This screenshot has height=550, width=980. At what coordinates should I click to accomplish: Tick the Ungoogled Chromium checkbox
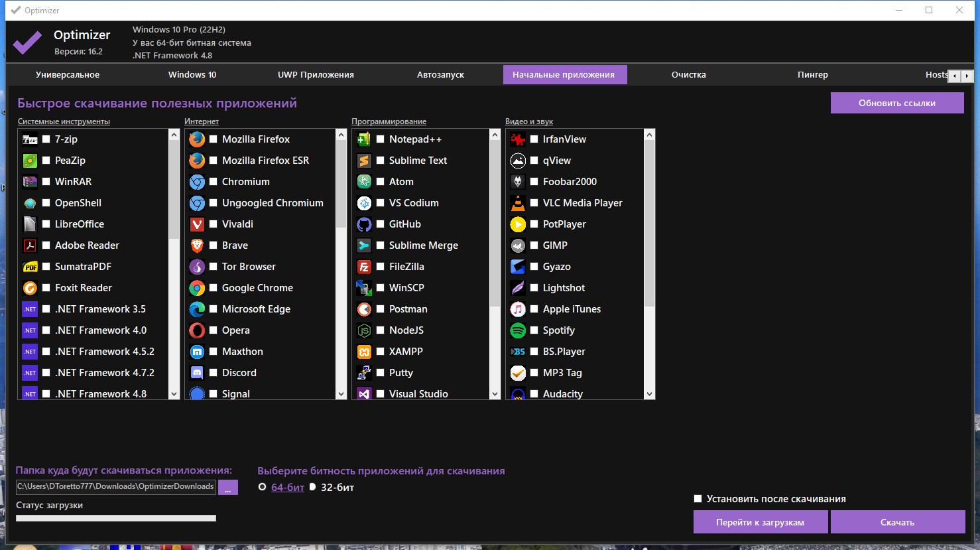coord(214,203)
